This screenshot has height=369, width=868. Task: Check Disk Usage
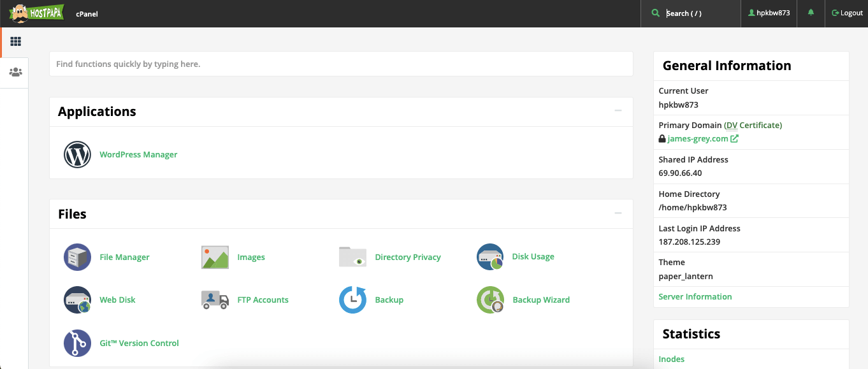click(x=489, y=257)
